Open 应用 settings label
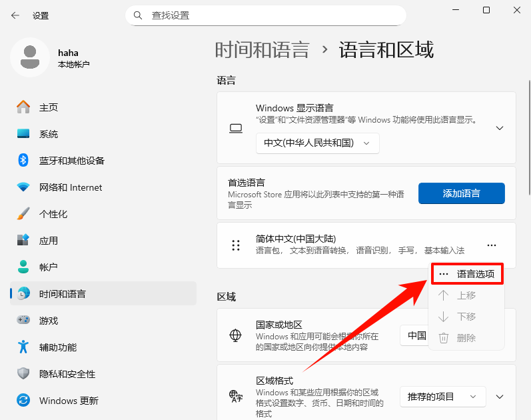This screenshot has height=420, width=531. [x=49, y=241]
